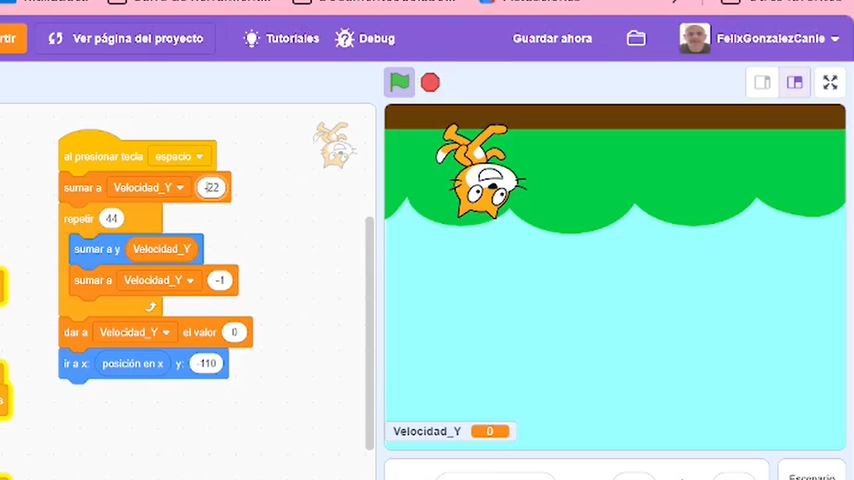Open Tutoriales from the top bar
Image resolution: width=854 pixels, height=480 pixels.
tap(281, 39)
